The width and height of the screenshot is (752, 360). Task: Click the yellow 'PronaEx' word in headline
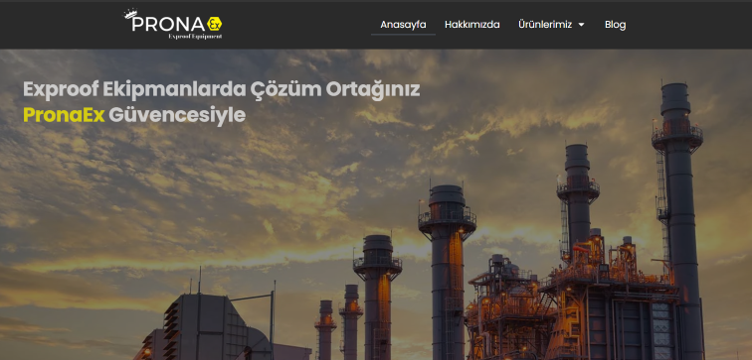click(x=64, y=115)
